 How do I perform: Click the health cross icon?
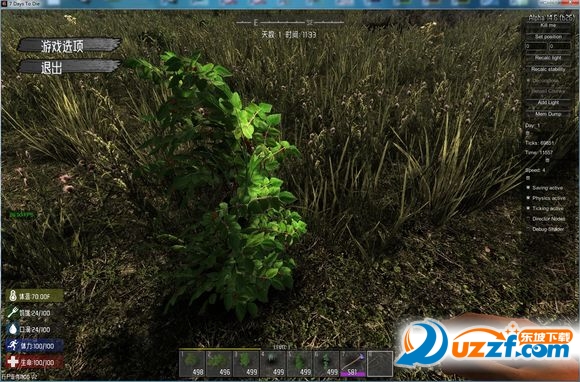pos(13,362)
